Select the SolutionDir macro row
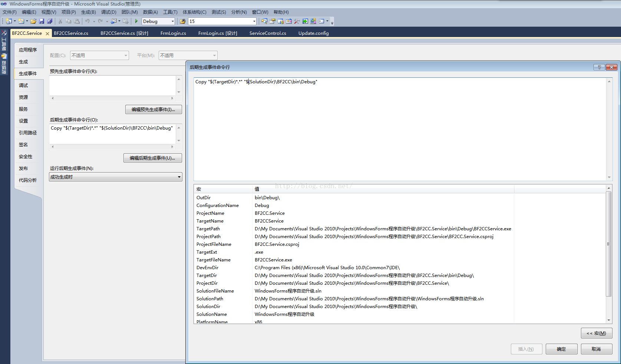 pyautogui.click(x=354, y=306)
